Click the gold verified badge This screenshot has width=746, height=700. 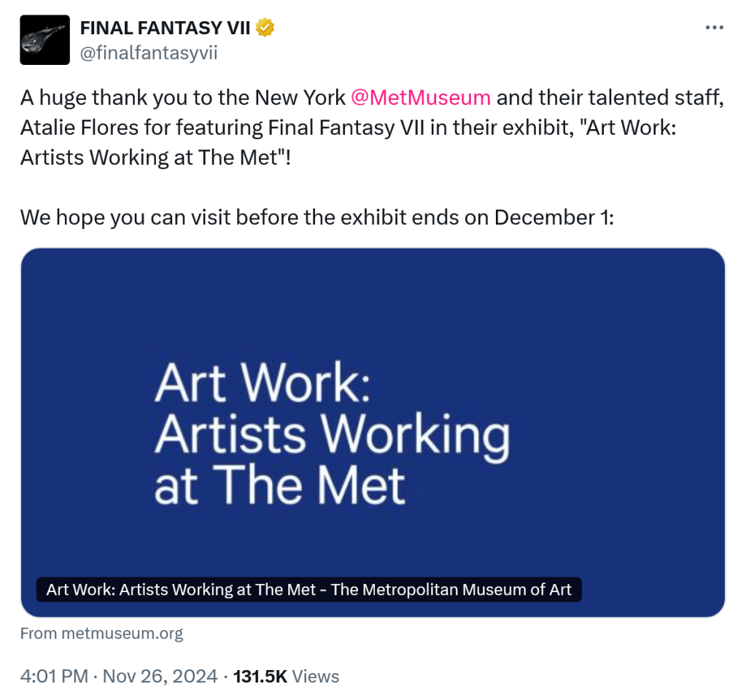[265, 28]
